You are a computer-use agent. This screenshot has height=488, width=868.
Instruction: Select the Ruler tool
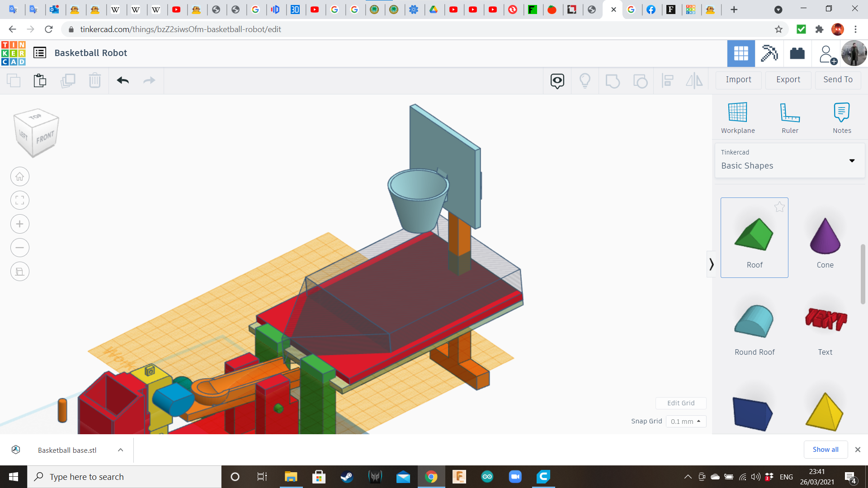[790, 117]
